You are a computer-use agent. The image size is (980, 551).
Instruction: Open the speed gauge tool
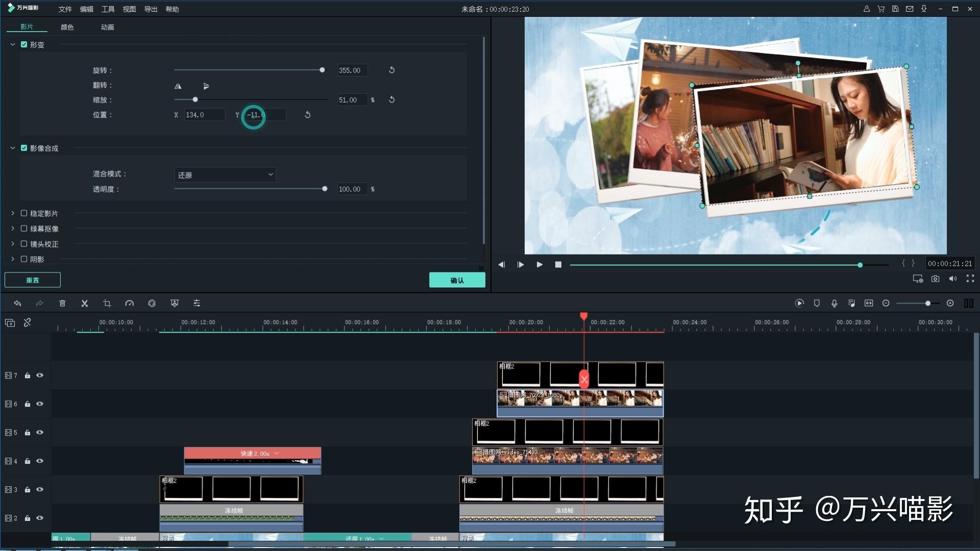(130, 304)
